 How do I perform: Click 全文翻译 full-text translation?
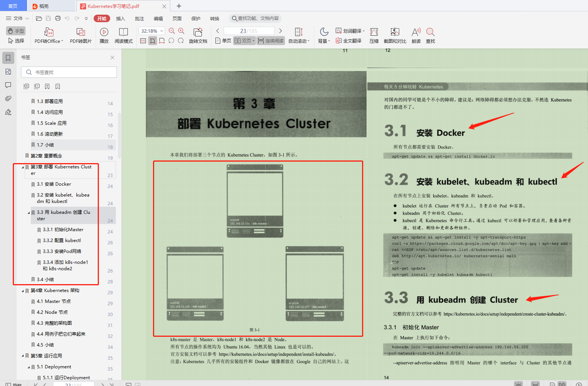click(x=349, y=41)
